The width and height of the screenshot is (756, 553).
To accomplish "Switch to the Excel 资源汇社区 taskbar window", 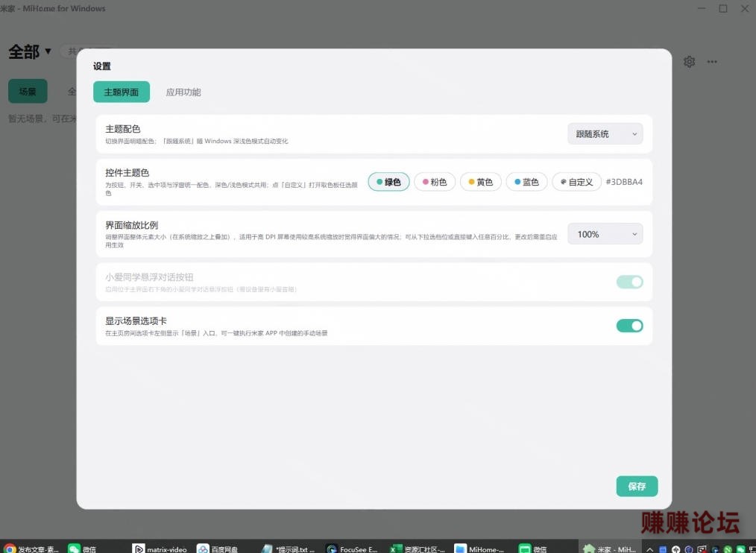I will point(418,549).
